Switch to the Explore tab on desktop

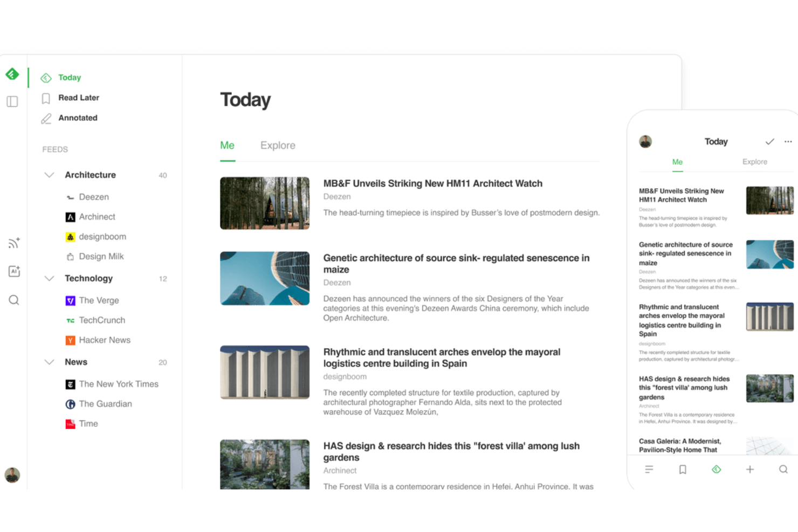[278, 146]
